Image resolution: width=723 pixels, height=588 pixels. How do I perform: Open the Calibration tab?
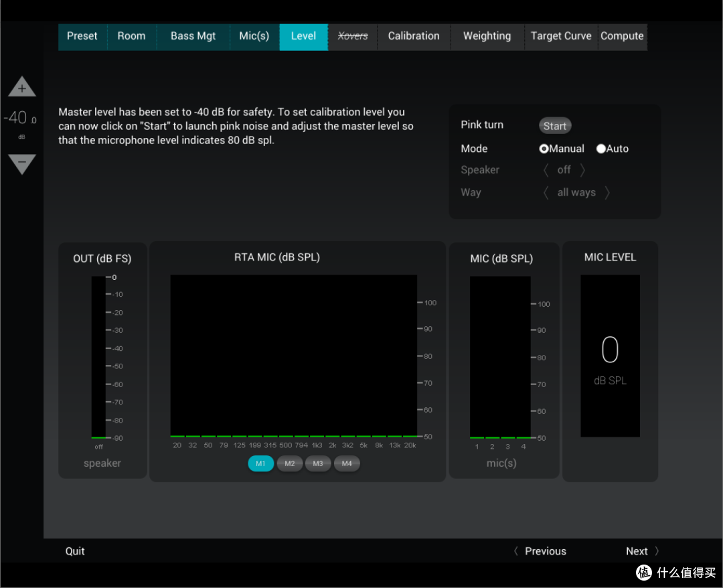pos(414,36)
